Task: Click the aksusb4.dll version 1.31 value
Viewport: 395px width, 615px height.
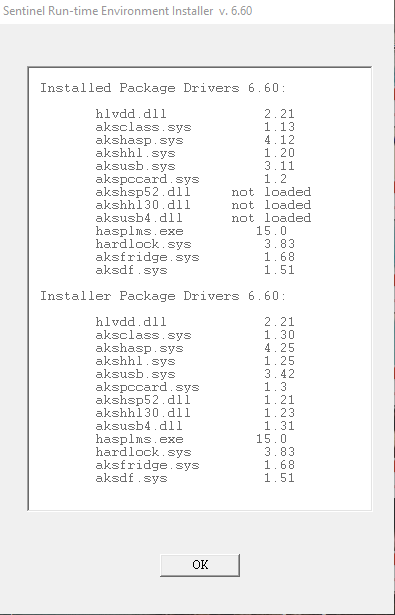Action: tap(279, 426)
